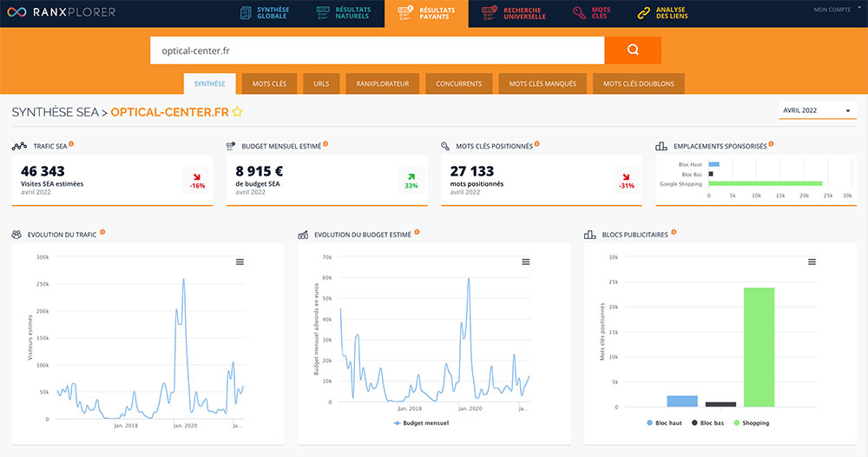Click info badge beside Emplacements Sponsorisés

pos(771,144)
